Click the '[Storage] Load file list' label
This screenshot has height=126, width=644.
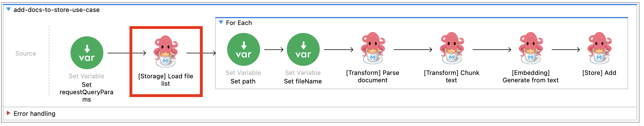[166, 80]
